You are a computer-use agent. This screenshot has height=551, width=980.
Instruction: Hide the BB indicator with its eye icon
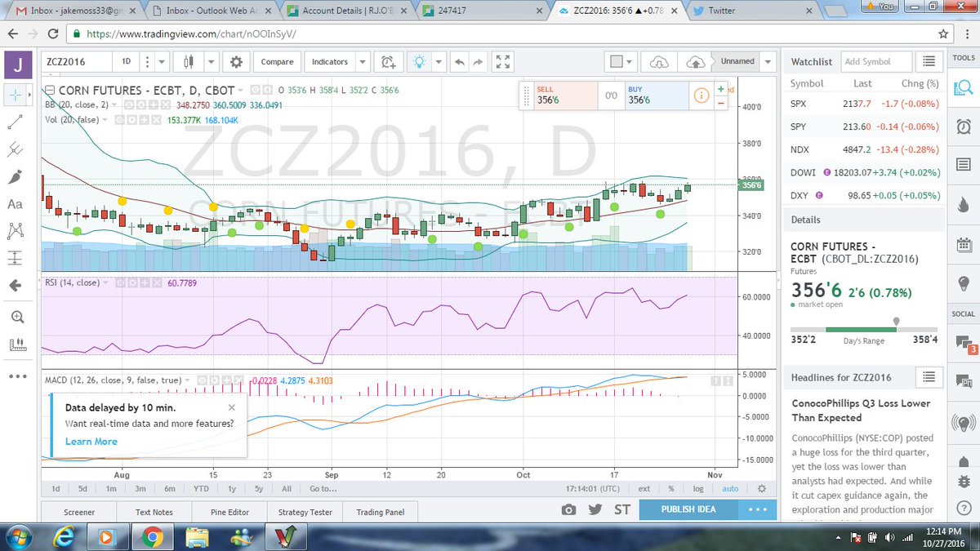point(129,105)
